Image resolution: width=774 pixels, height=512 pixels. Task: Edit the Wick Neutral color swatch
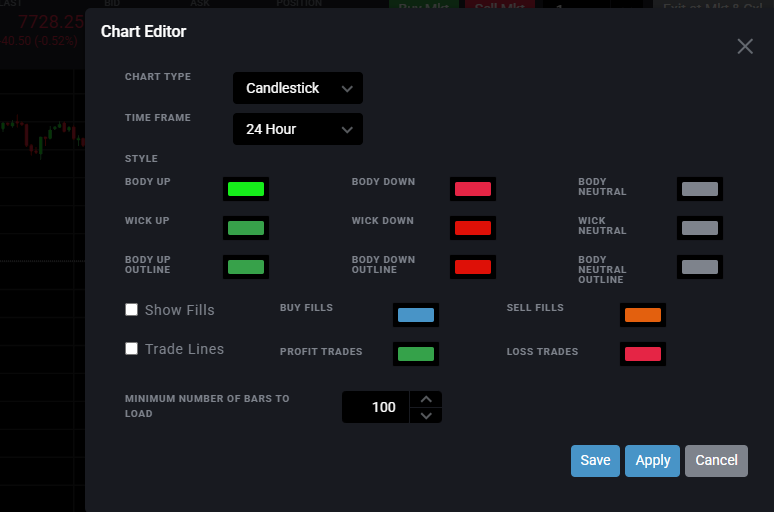tap(700, 228)
